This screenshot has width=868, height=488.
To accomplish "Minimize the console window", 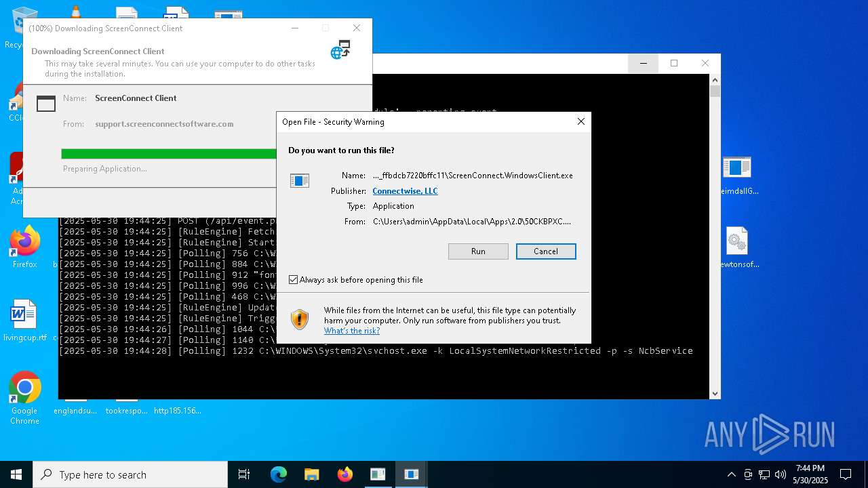I will pyautogui.click(x=644, y=63).
